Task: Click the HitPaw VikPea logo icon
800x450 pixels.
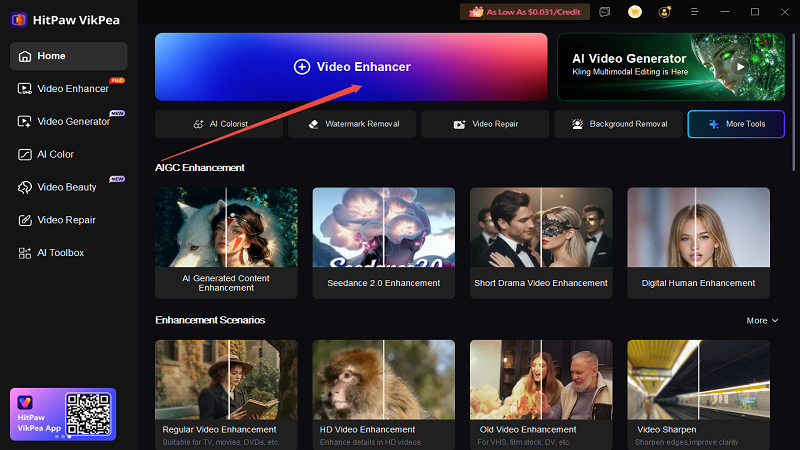Action: pyautogui.click(x=19, y=20)
